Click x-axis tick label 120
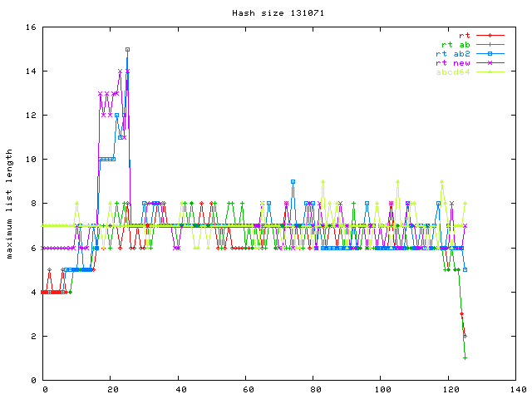The image size is (532, 399). (451, 390)
